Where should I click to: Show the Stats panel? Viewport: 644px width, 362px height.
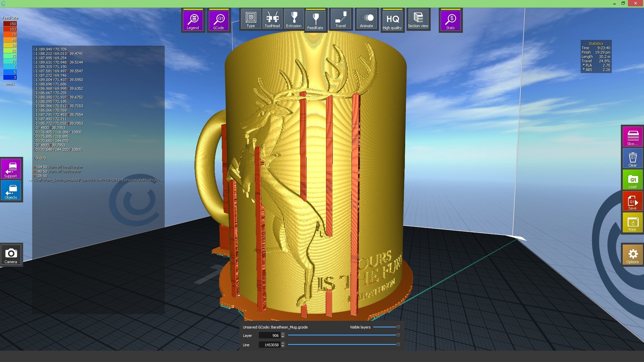[450, 21]
